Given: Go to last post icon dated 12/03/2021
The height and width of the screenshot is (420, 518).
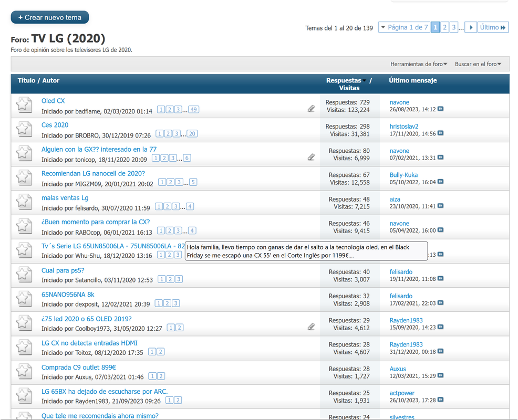Looking at the screenshot, I should point(440,375).
